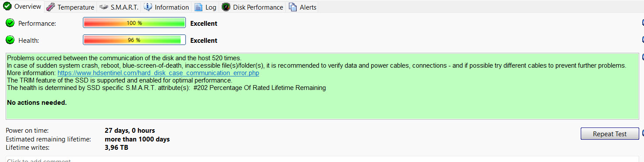Click the info icon on the Information tab
Viewport: 644px width, 162px height.
click(x=148, y=7)
